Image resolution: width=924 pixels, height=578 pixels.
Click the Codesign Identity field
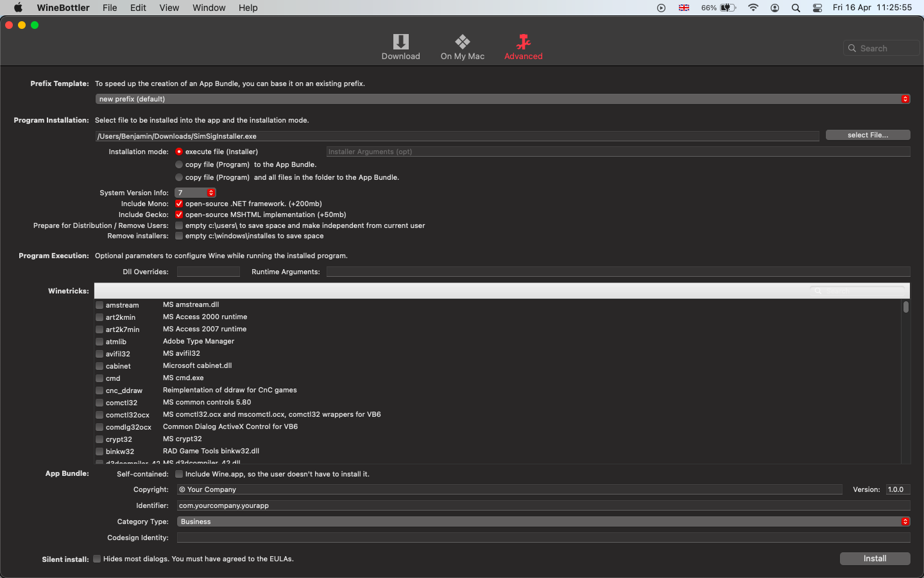pos(543,538)
